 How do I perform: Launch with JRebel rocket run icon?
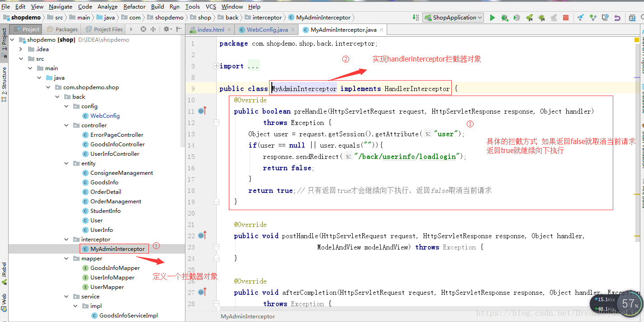click(529, 18)
